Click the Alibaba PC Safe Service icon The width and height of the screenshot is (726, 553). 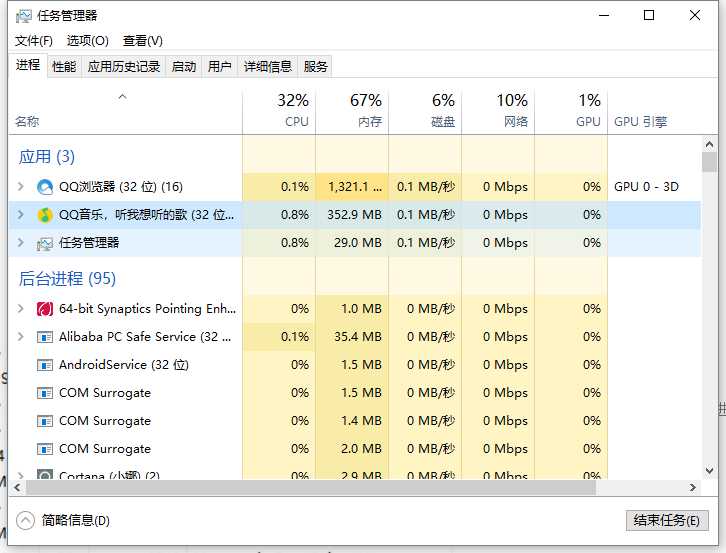[x=45, y=337]
